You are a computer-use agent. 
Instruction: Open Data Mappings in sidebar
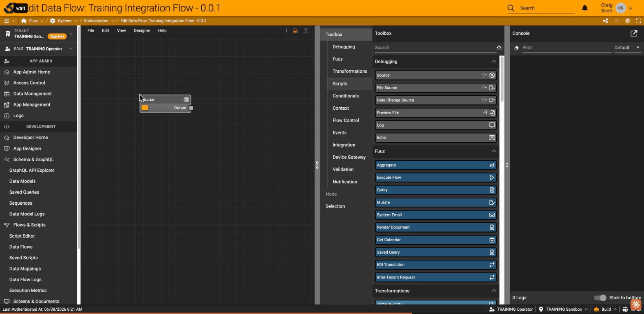(25, 269)
